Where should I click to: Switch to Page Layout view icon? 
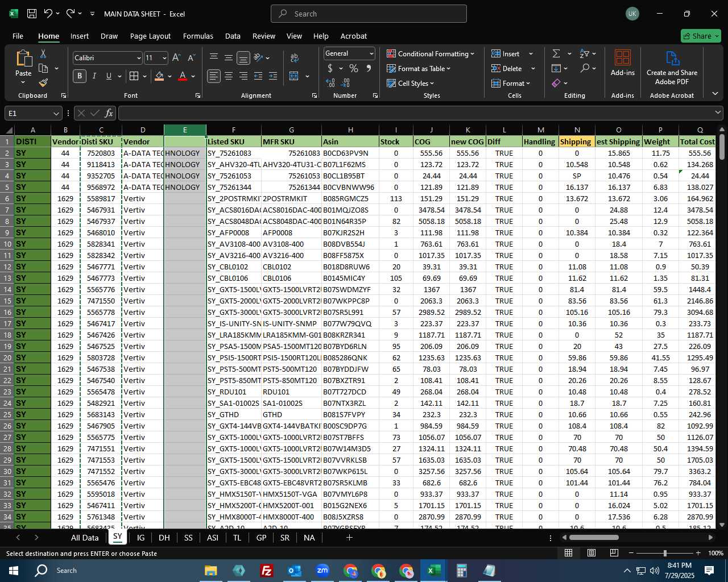(591, 553)
